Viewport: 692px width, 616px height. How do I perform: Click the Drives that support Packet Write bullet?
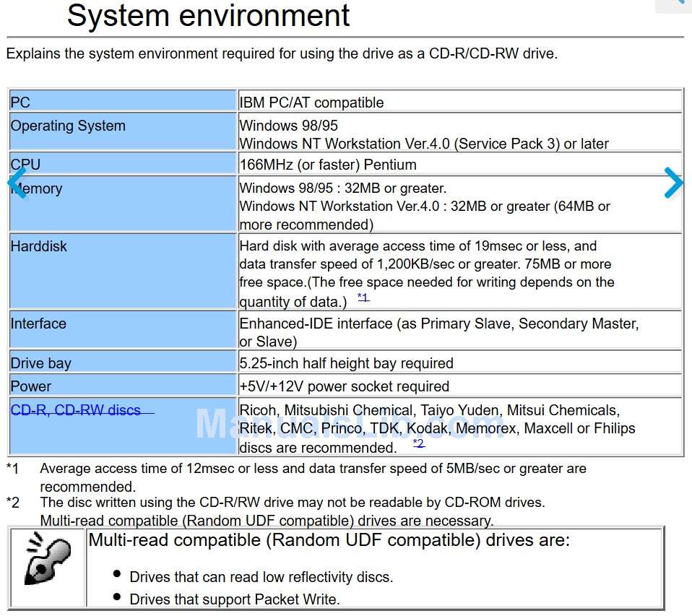(234, 599)
